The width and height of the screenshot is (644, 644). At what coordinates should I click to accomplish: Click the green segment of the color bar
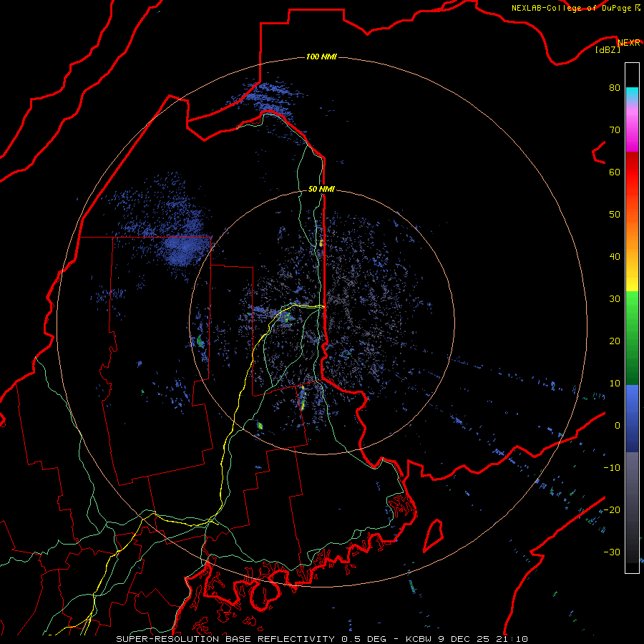632,338
